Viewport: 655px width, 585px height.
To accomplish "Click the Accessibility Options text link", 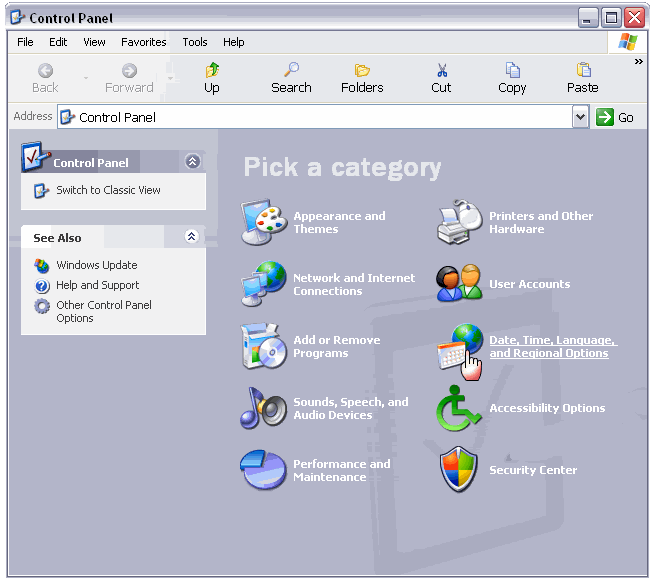I will [x=547, y=408].
